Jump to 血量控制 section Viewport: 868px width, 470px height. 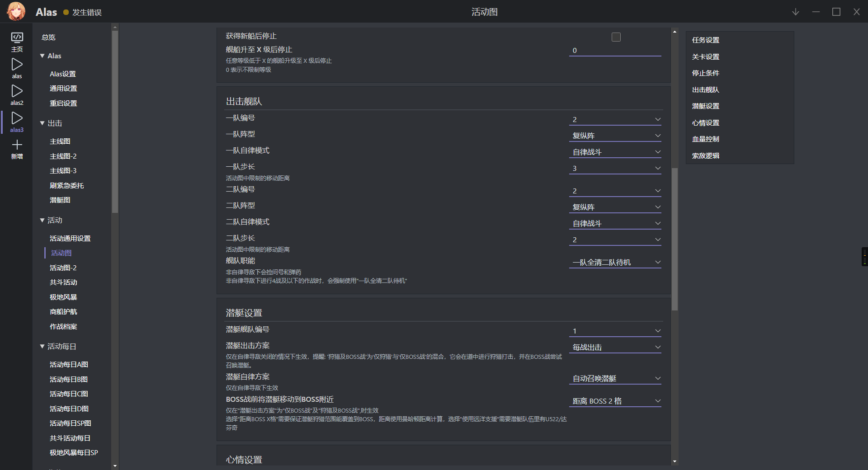point(706,139)
